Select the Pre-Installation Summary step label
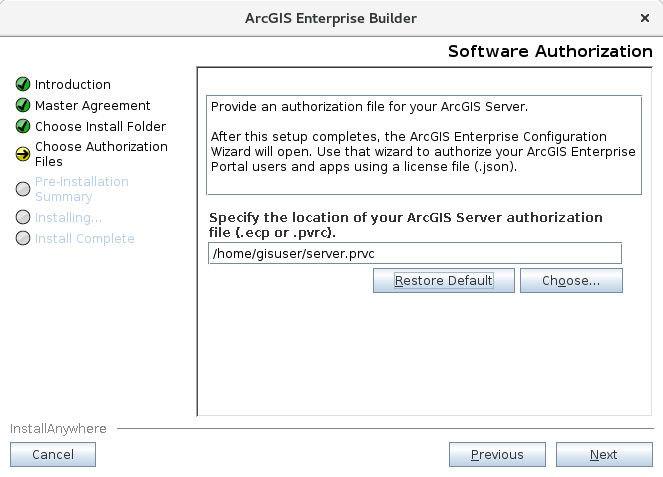This screenshot has width=663, height=477. coord(81,189)
